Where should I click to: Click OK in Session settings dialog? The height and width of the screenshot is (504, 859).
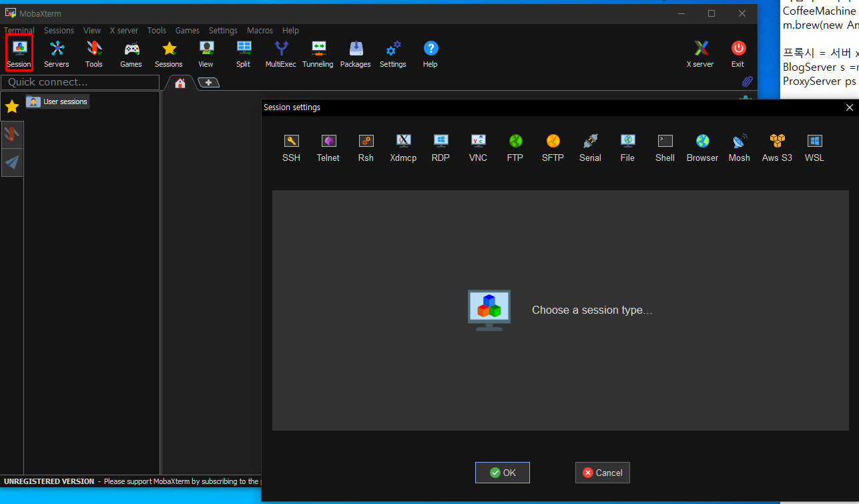coord(503,473)
